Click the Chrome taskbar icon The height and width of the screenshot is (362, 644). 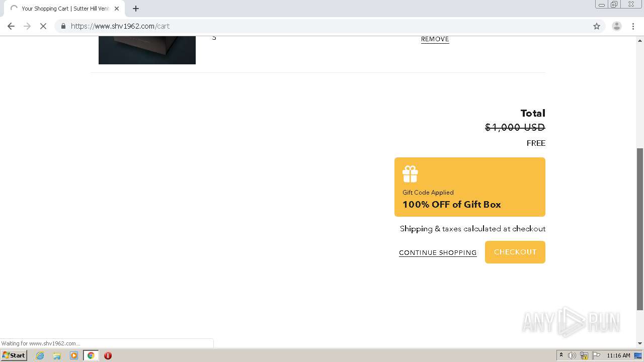[91, 355]
